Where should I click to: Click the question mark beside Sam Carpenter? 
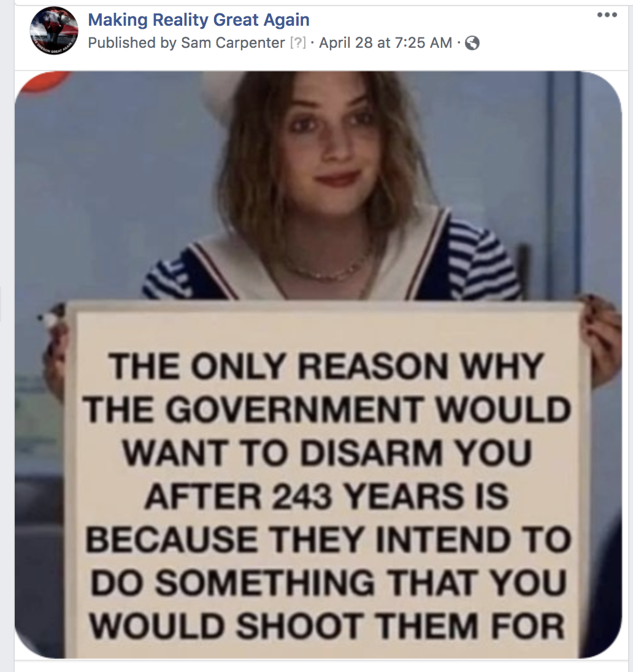[298, 43]
